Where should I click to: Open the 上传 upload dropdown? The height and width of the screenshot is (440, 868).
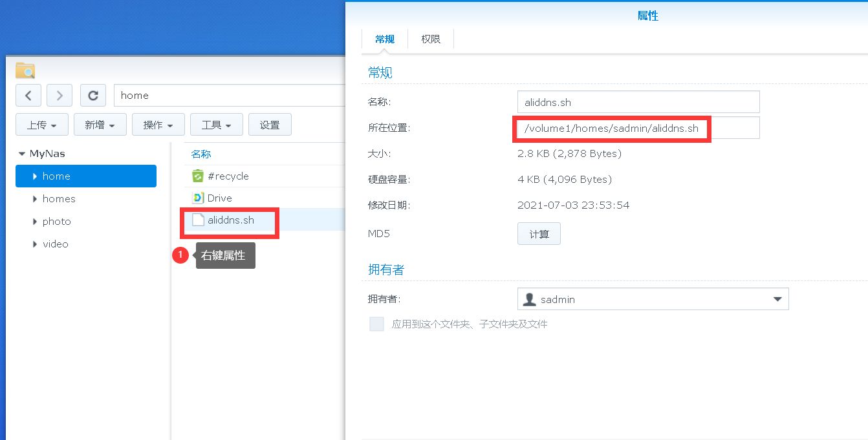point(41,125)
